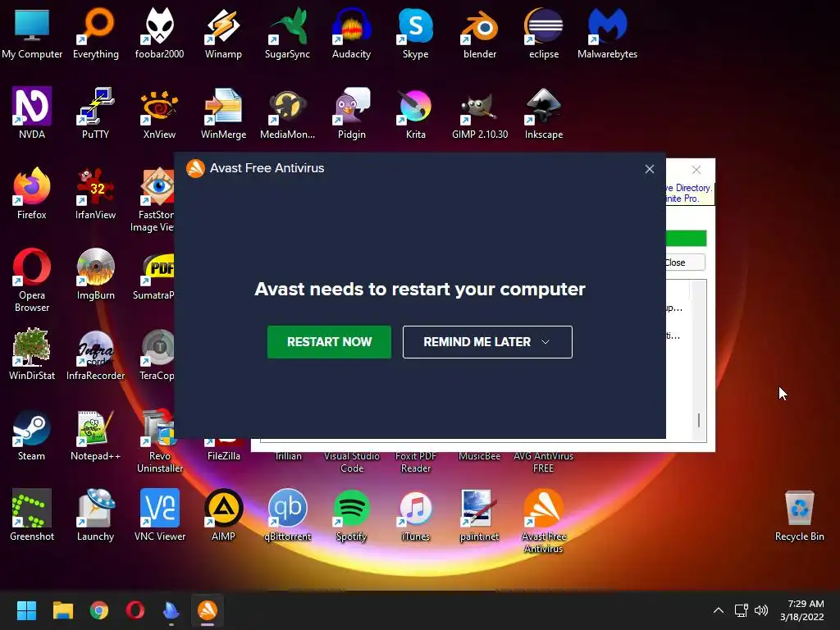The image size is (840, 630).
Task: Select the paint.net desktop icon
Action: coord(479,515)
